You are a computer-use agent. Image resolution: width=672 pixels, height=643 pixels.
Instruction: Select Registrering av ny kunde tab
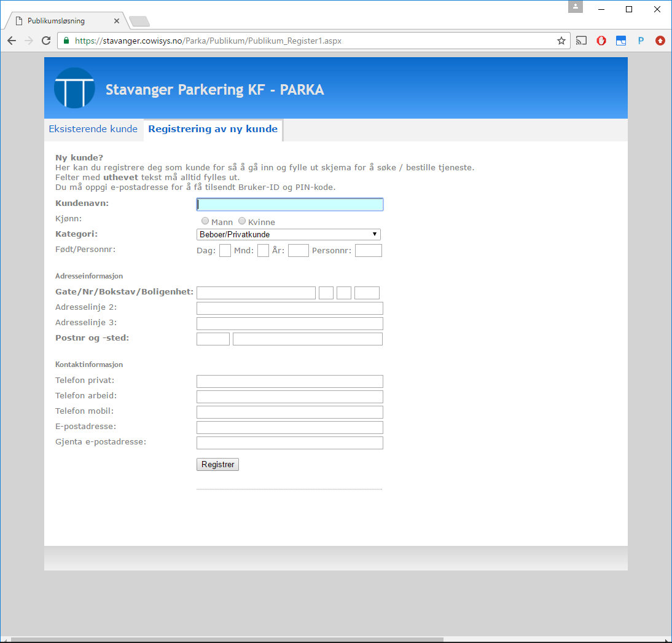(213, 129)
